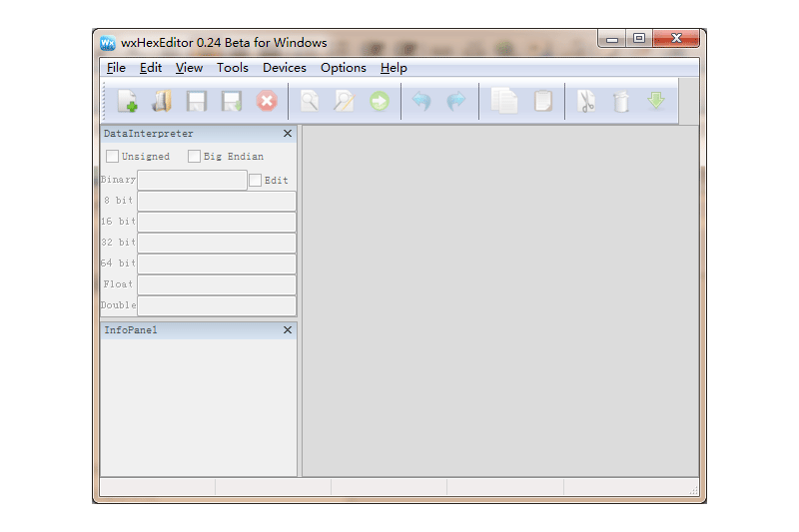Image resolution: width=799 pixels, height=532 pixels.
Task: Click the Cut scissors toolbar icon
Action: click(586, 101)
